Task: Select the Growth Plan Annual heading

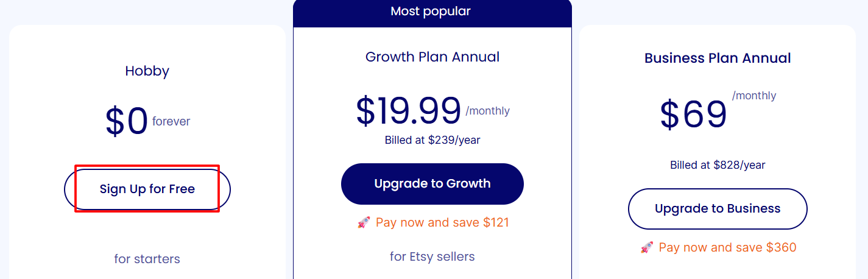Action: [432, 57]
